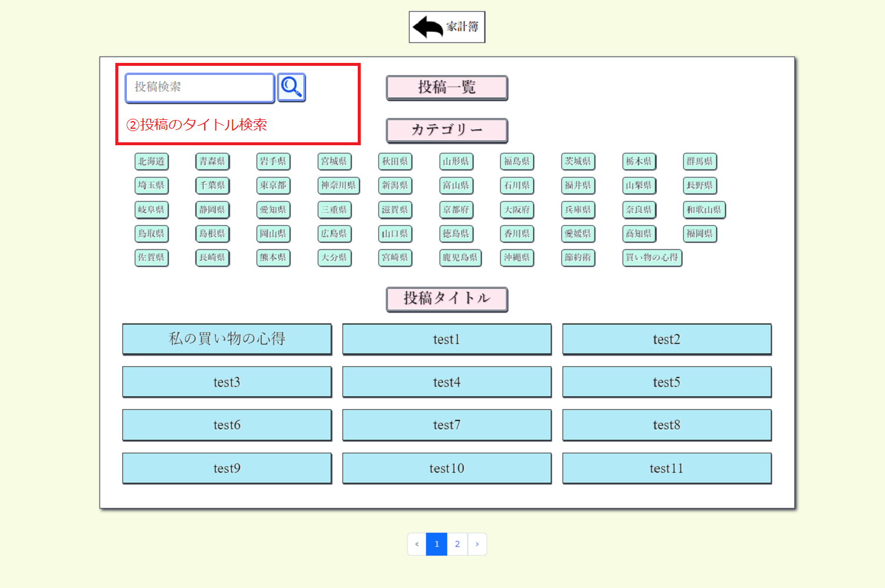This screenshot has height=588, width=885.
Task: Pick the 石川県 category tag
Action: click(x=517, y=186)
